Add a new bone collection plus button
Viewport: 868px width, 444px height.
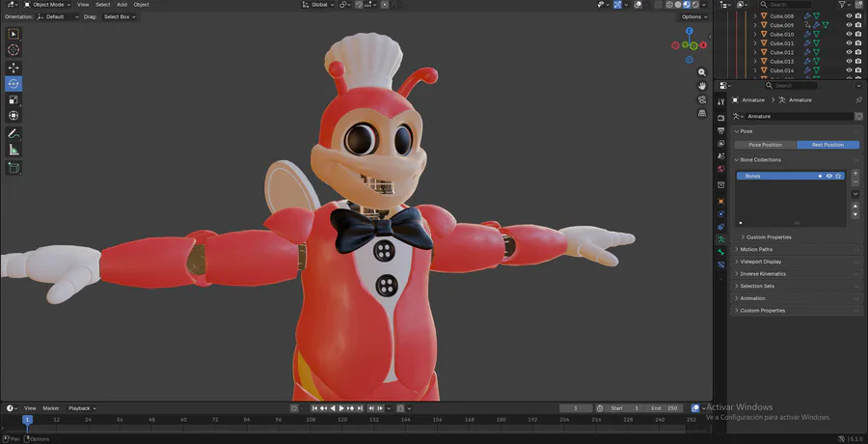pos(855,174)
